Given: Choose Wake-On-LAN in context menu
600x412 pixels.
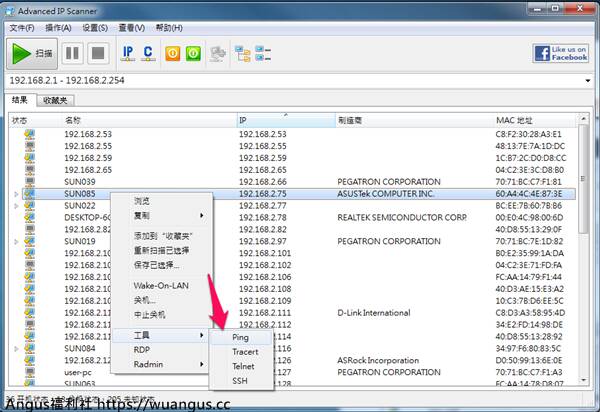Looking at the screenshot, I should click(x=161, y=286).
